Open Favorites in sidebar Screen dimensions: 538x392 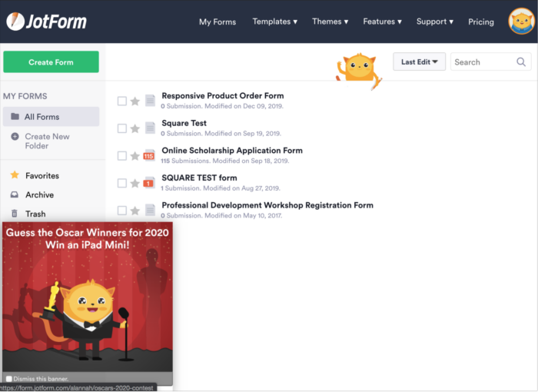(x=42, y=175)
